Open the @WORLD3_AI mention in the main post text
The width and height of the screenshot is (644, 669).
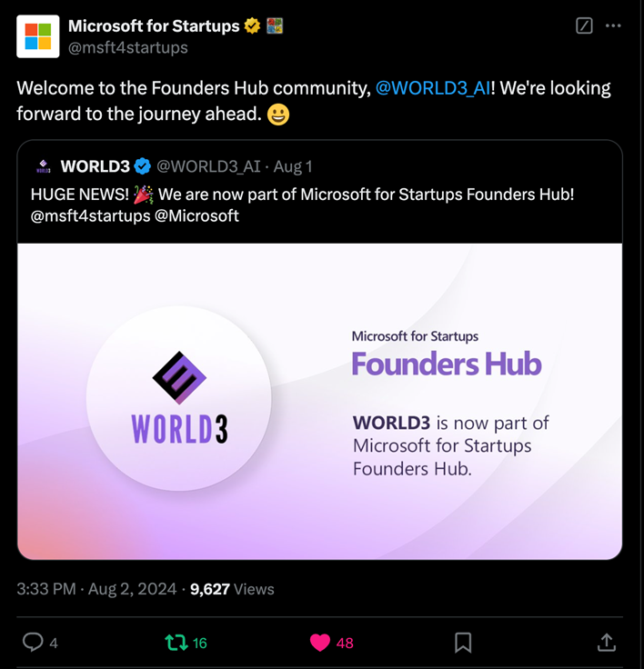433,88
